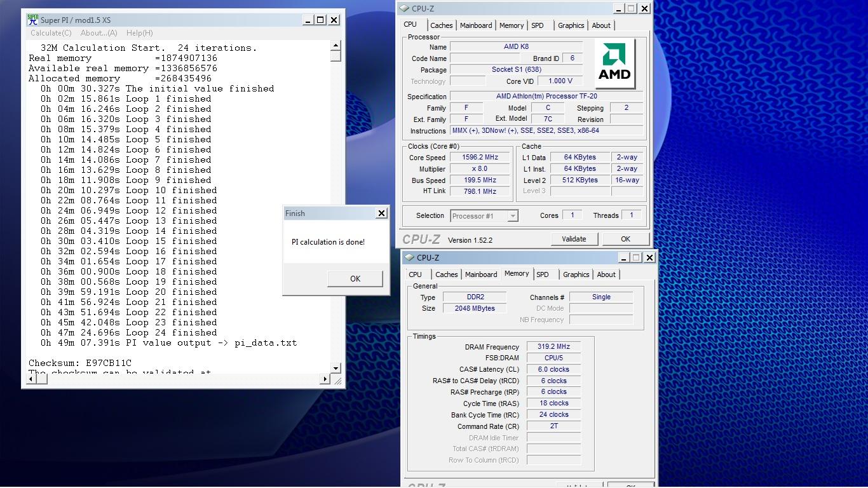Switch to Caches tab in top CPU-Z
The height and width of the screenshot is (488, 868).
coord(442,25)
